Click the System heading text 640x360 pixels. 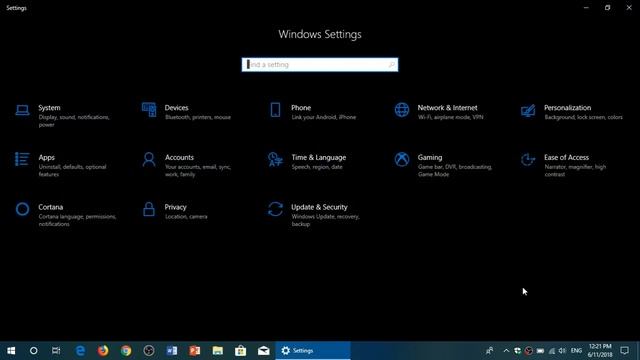(49, 108)
